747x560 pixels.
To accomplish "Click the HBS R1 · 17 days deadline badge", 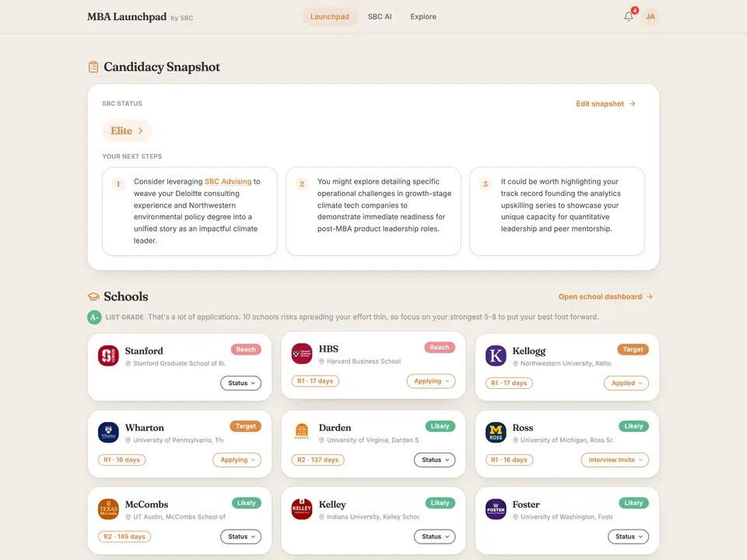I will (315, 381).
